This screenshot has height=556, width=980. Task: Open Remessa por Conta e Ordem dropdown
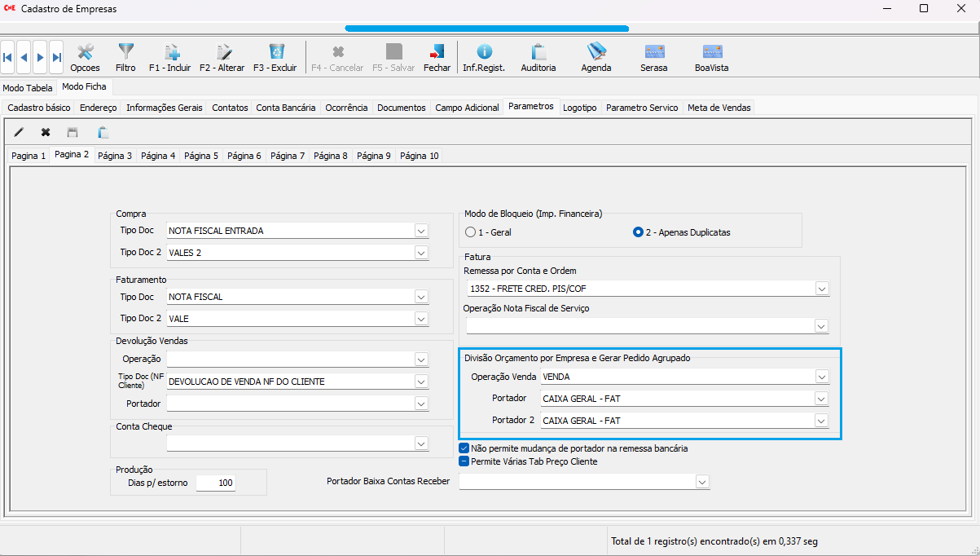tap(822, 289)
